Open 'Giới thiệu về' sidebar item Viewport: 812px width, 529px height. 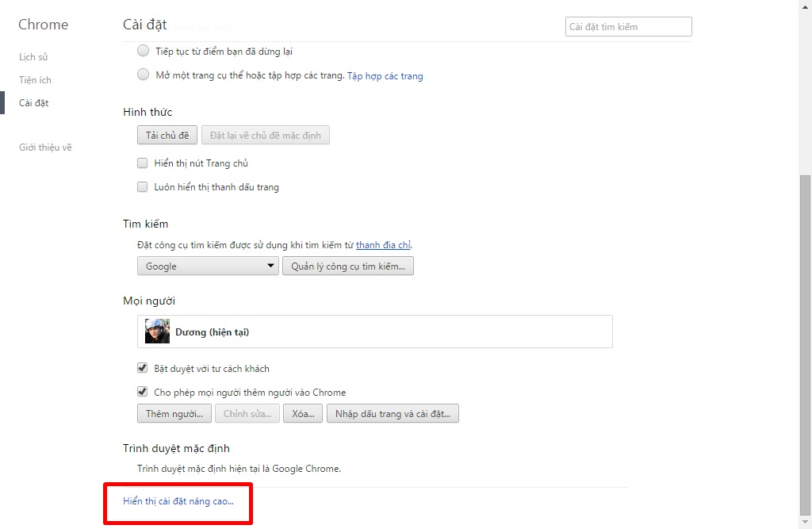(45, 148)
